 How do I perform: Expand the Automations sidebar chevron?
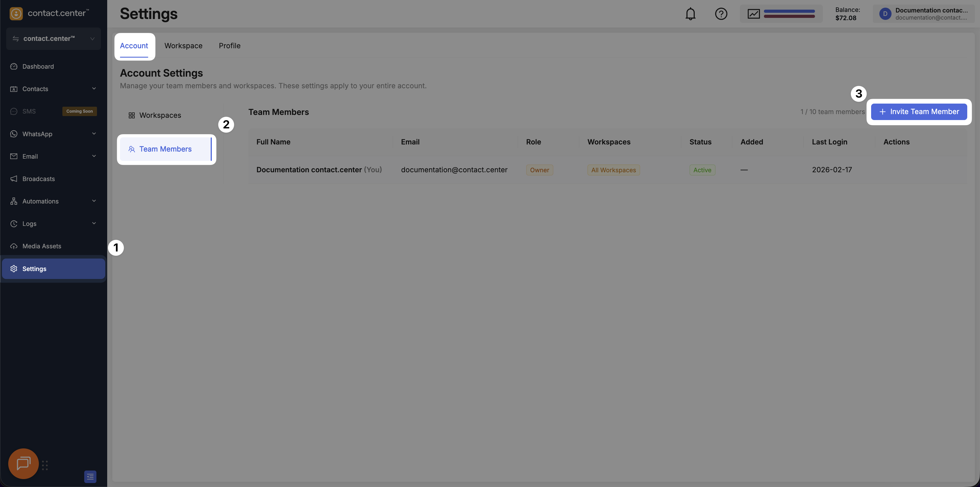pyautogui.click(x=94, y=201)
